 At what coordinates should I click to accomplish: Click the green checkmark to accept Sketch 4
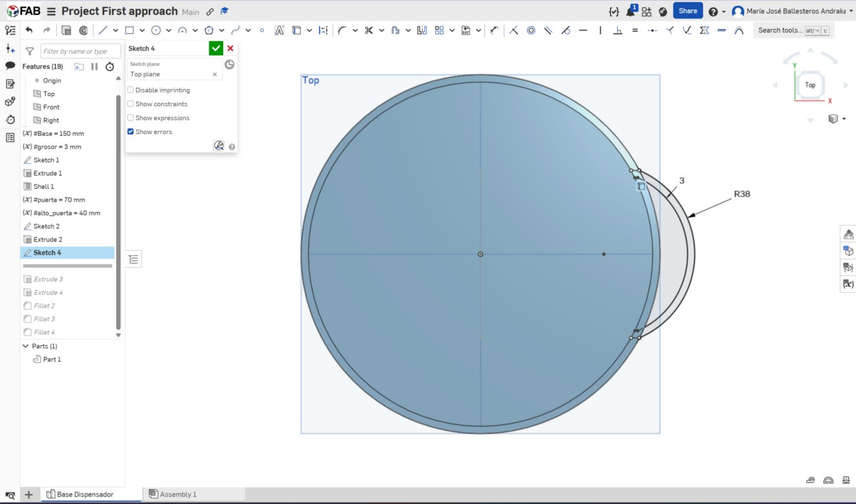[x=216, y=48]
